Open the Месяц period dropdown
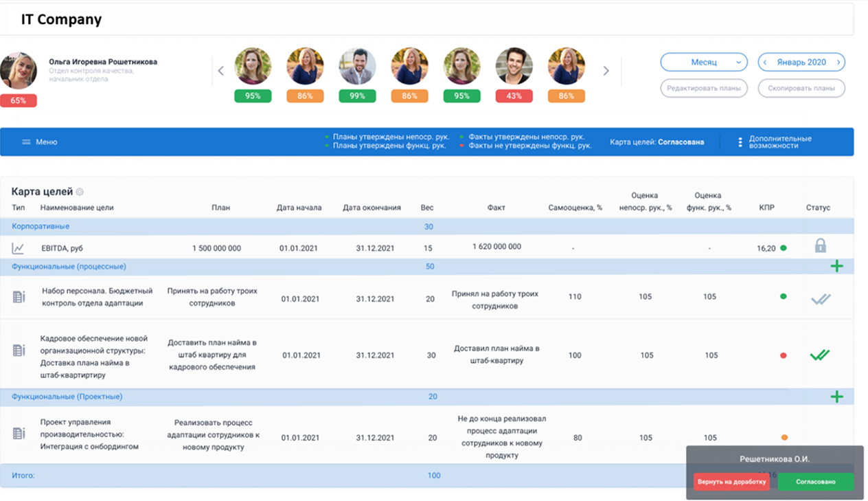This screenshot has height=501, width=868. click(704, 63)
